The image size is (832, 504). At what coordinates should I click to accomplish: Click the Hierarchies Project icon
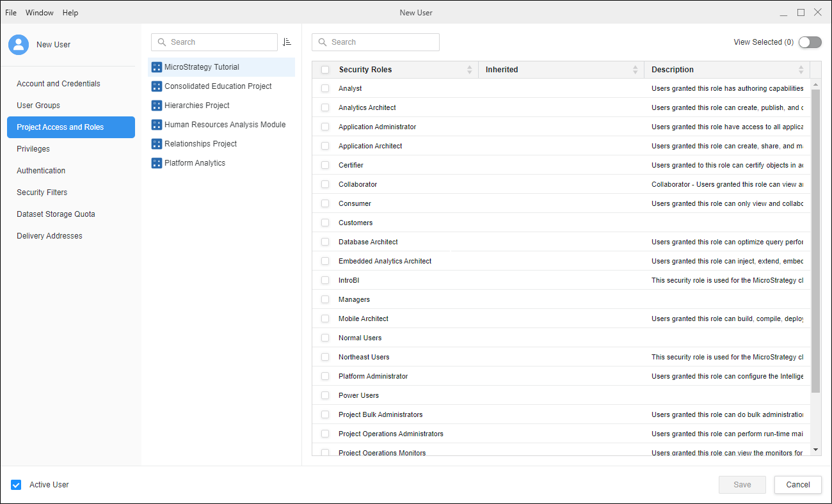[157, 106]
